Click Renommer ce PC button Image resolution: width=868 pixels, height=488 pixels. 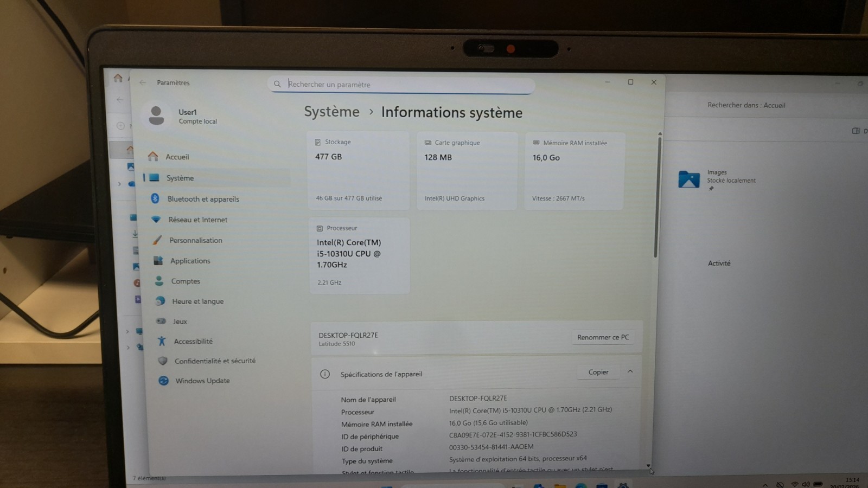click(x=603, y=337)
